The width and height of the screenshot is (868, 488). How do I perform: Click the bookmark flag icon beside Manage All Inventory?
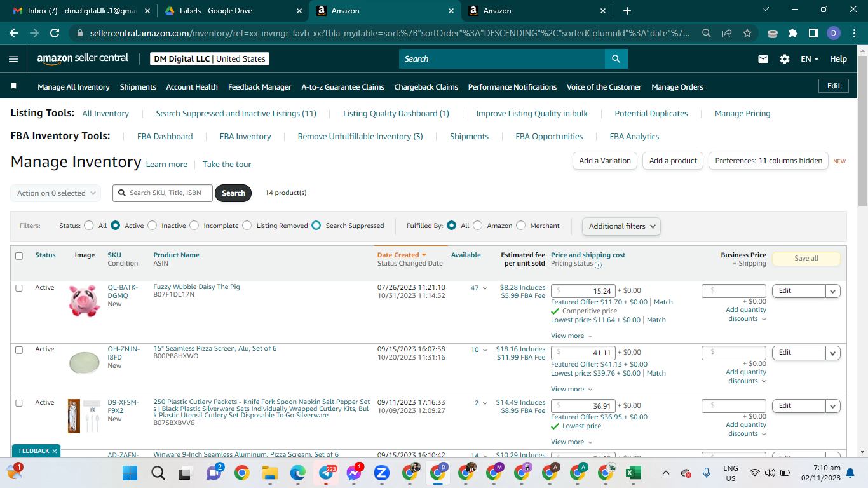(14, 86)
